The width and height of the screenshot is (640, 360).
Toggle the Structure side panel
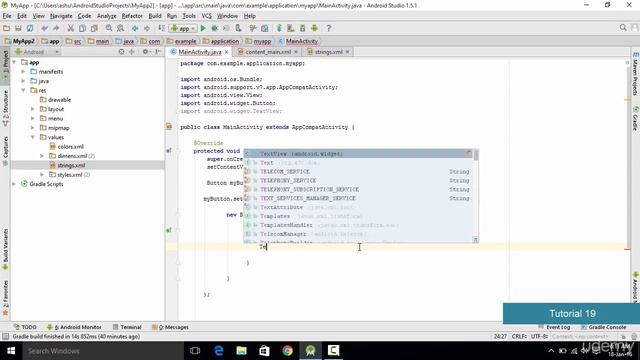[5, 108]
